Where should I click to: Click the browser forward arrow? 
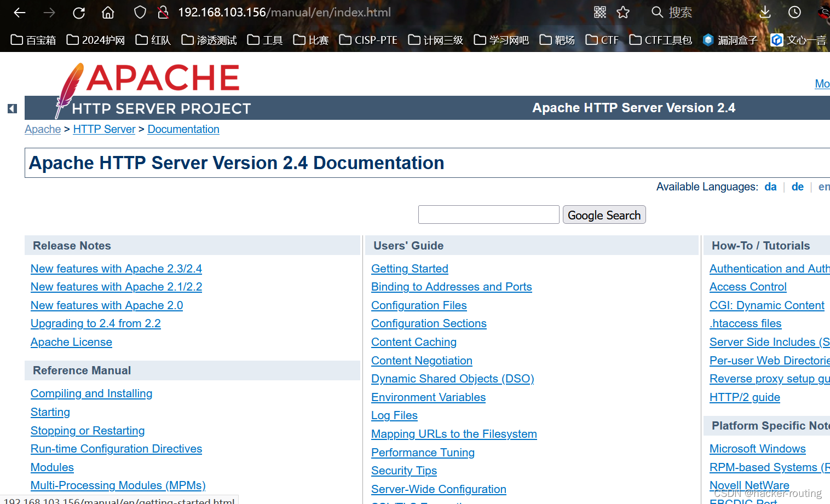point(49,13)
